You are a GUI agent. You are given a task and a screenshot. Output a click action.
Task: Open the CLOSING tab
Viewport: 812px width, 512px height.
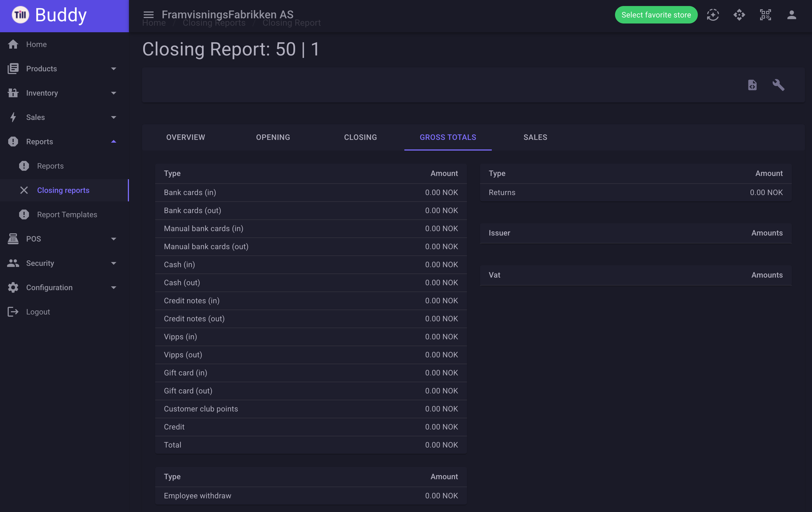point(360,137)
